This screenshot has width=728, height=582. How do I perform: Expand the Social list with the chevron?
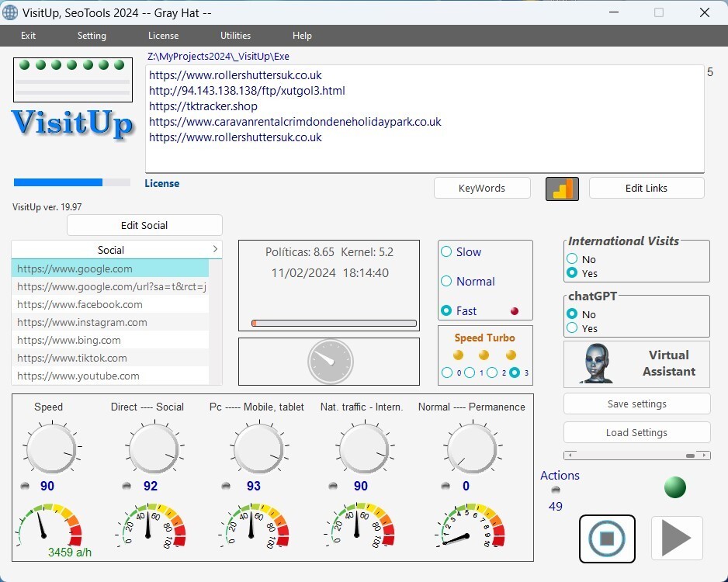click(216, 249)
